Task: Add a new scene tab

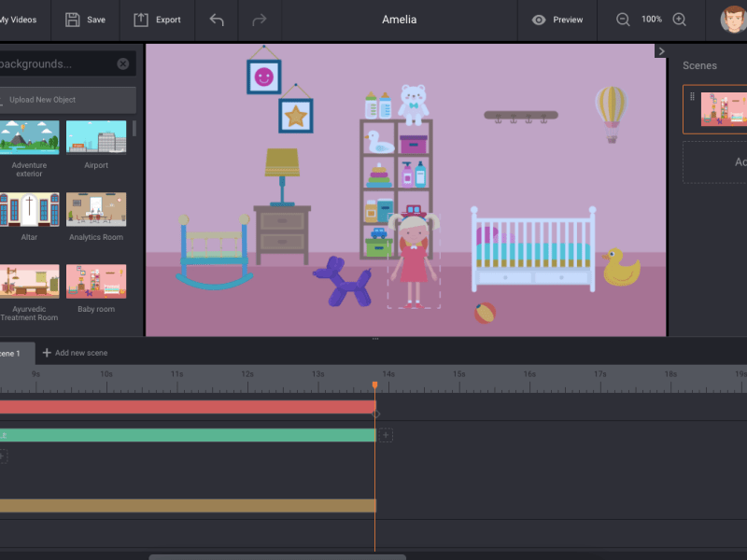Action: click(x=75, y=353)
